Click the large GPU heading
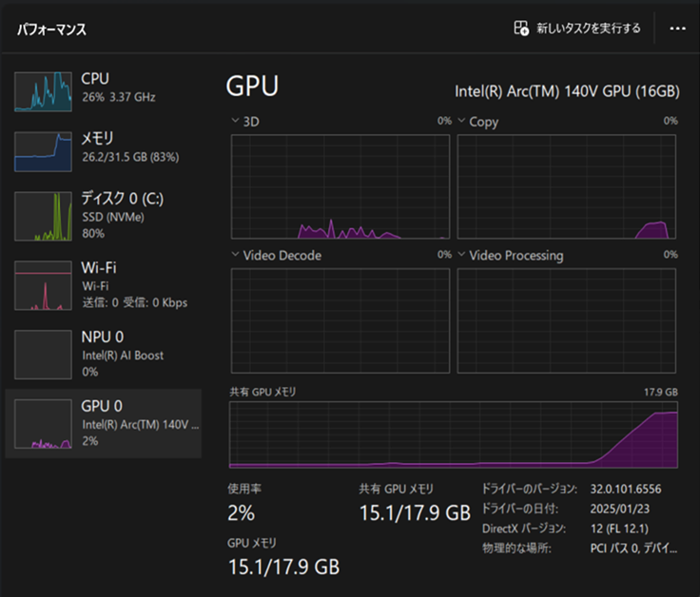The height and width of the screenshot is (597, 700). tap(252, 87)
